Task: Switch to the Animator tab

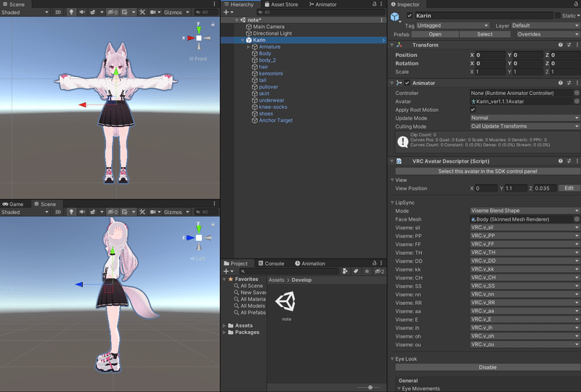Action: 322,4
